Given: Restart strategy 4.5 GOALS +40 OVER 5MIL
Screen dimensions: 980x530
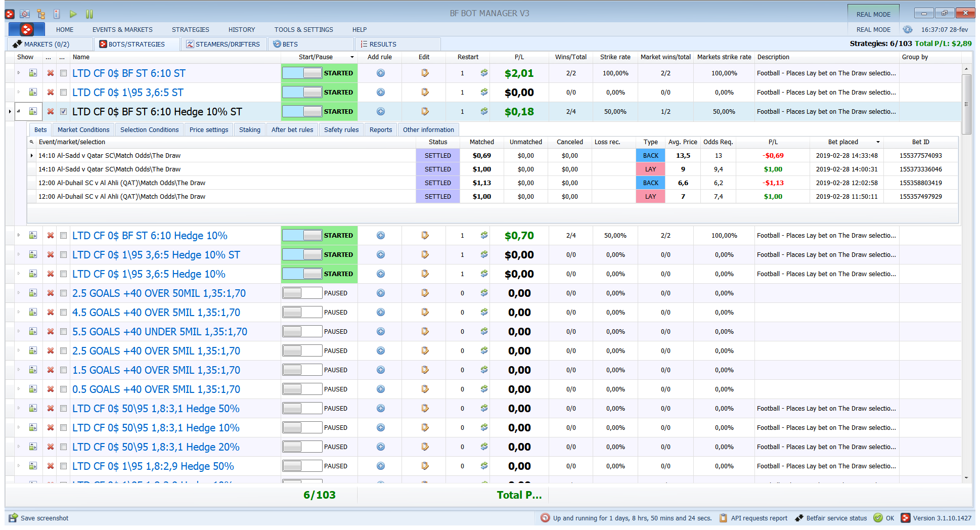Looking at the screenshot, I should [x=484, y=312].
